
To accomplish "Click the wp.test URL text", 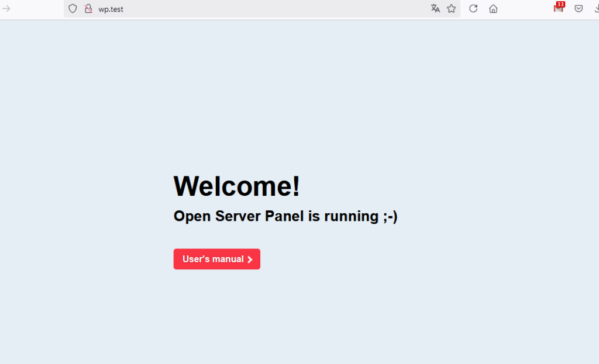I will click(x=111, y=9).
